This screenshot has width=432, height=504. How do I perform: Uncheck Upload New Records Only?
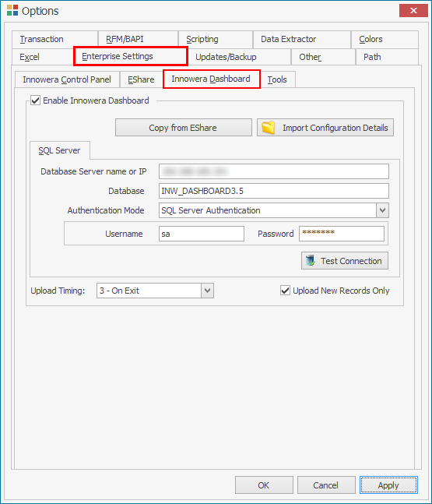pos(285,291)
